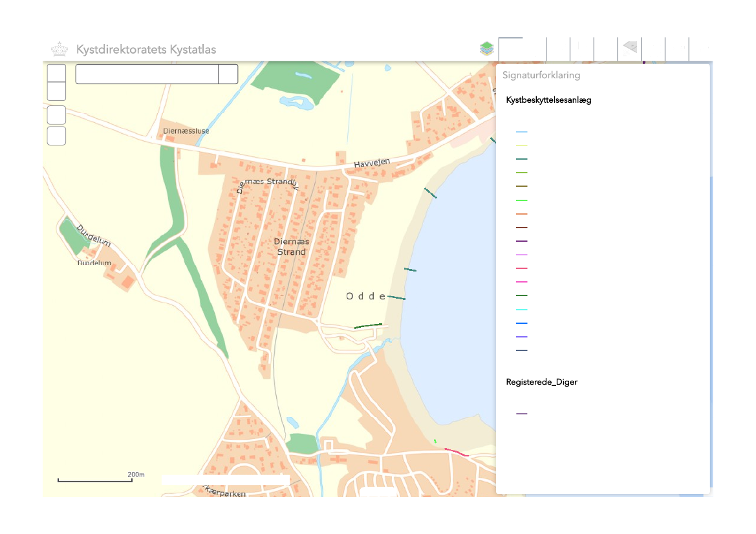Viewport: 756px width, 534px height.
Task: Click the small bright green marker on the map
Action: 435,441
